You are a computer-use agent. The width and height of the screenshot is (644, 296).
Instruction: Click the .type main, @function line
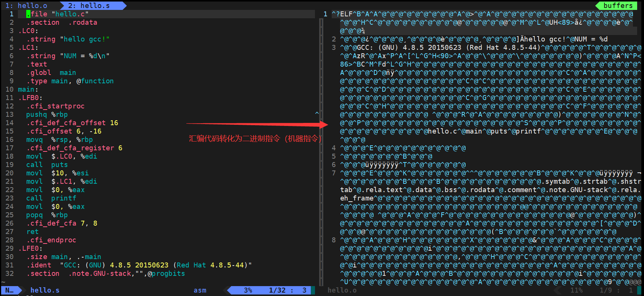pyautogui.click(x=70, y=81)
